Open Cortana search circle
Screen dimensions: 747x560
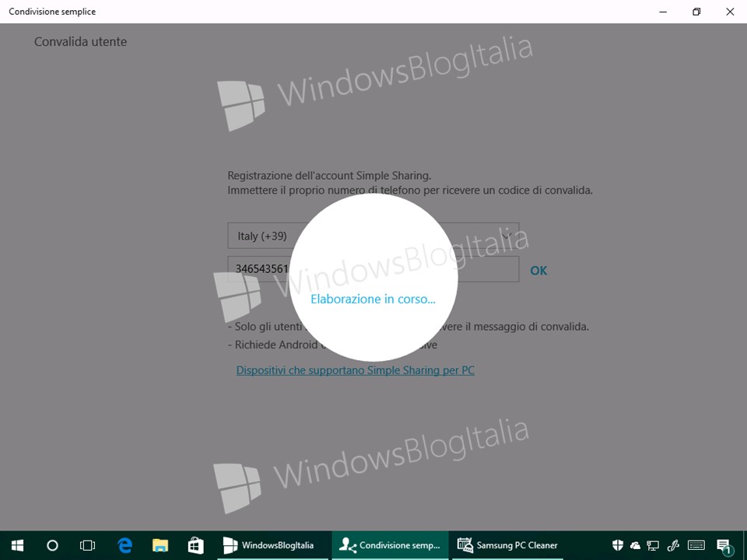click(x=52, y=545)
